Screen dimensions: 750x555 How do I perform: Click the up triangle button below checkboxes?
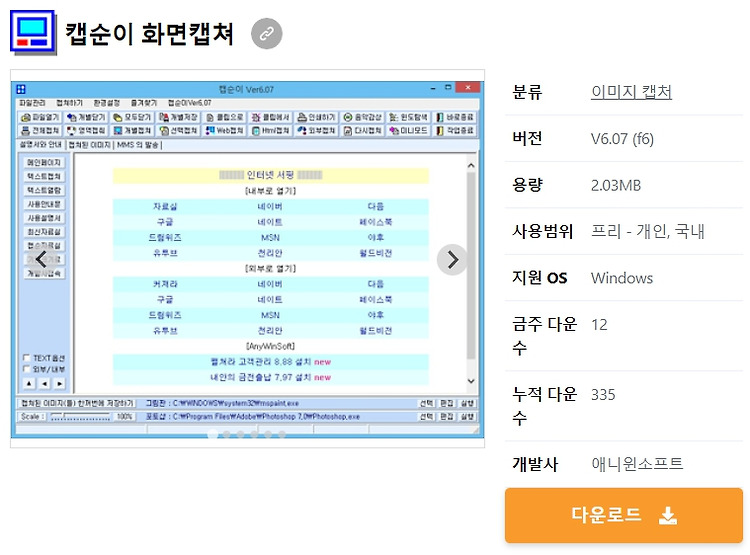point(29,384)
